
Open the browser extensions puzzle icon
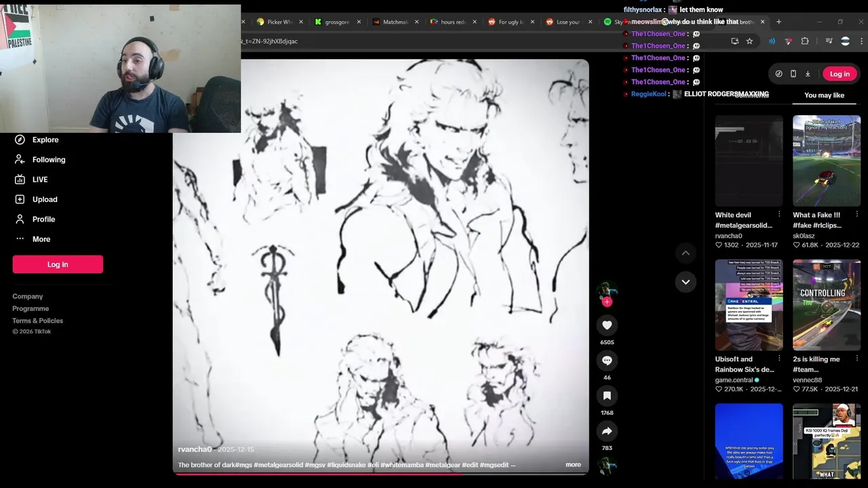tap(805, 41)
